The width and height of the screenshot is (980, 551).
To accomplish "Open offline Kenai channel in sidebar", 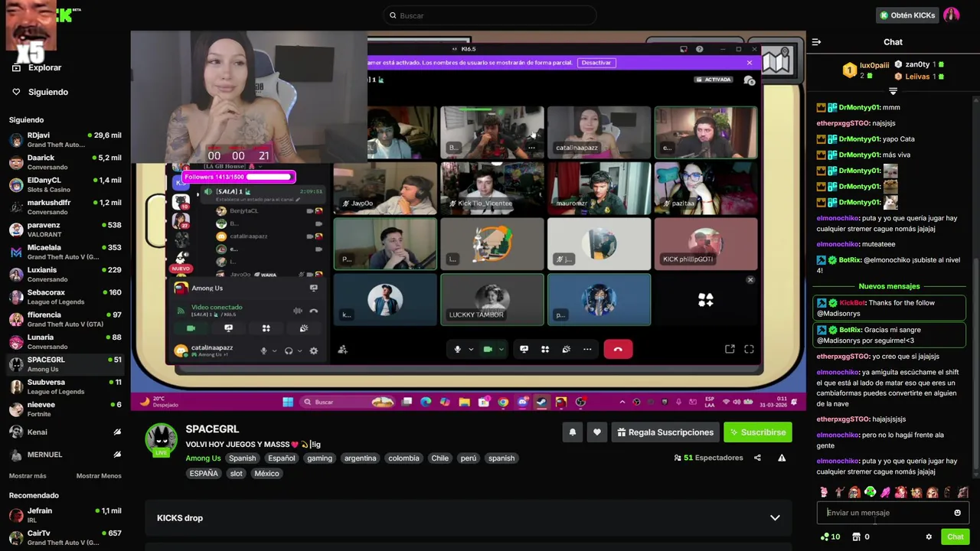I will [65, 432].
